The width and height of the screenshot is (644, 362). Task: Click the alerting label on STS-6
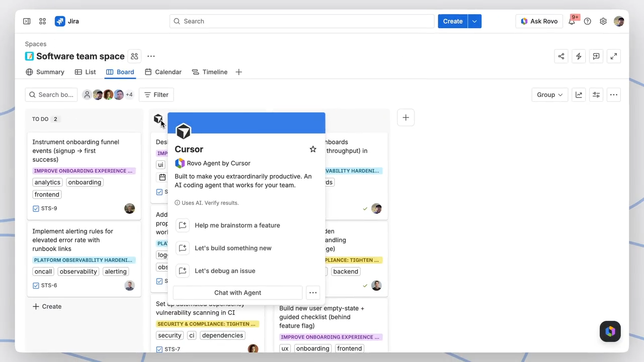coord(116,271)
